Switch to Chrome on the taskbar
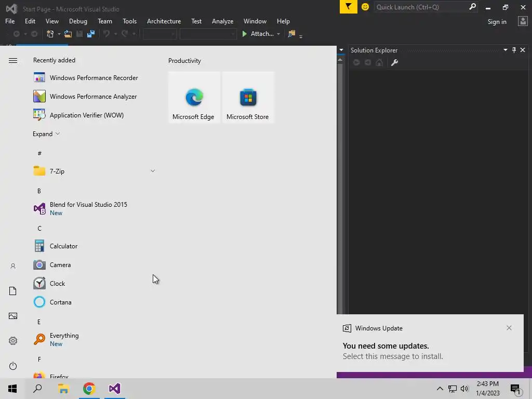Screen dimensions: 532x399 (x=89, y=389)
